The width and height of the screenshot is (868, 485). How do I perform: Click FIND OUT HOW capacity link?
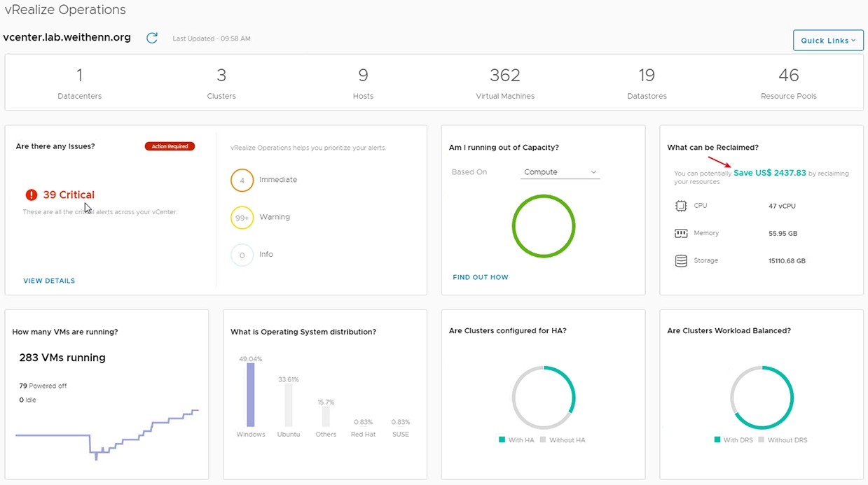coord(481,277)
